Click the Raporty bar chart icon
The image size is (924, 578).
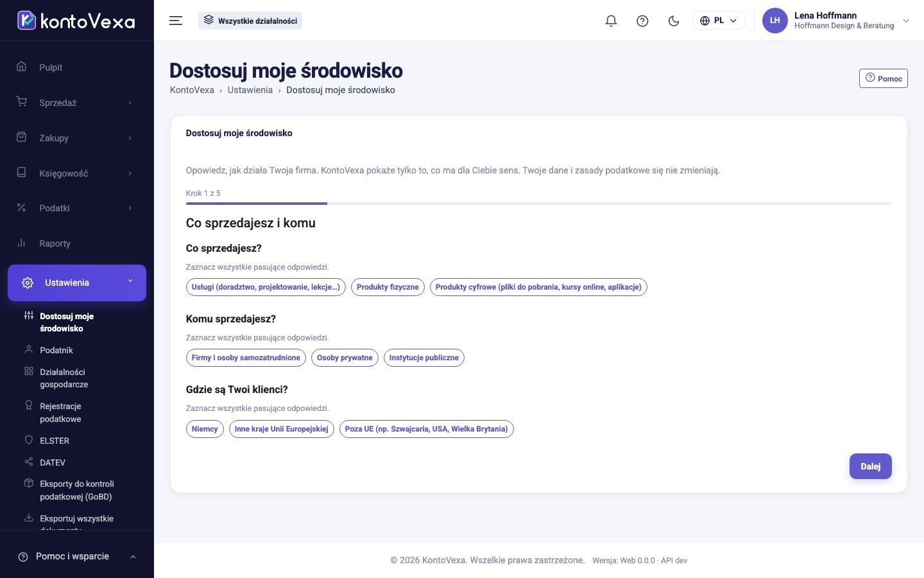(x=21, y=243)
